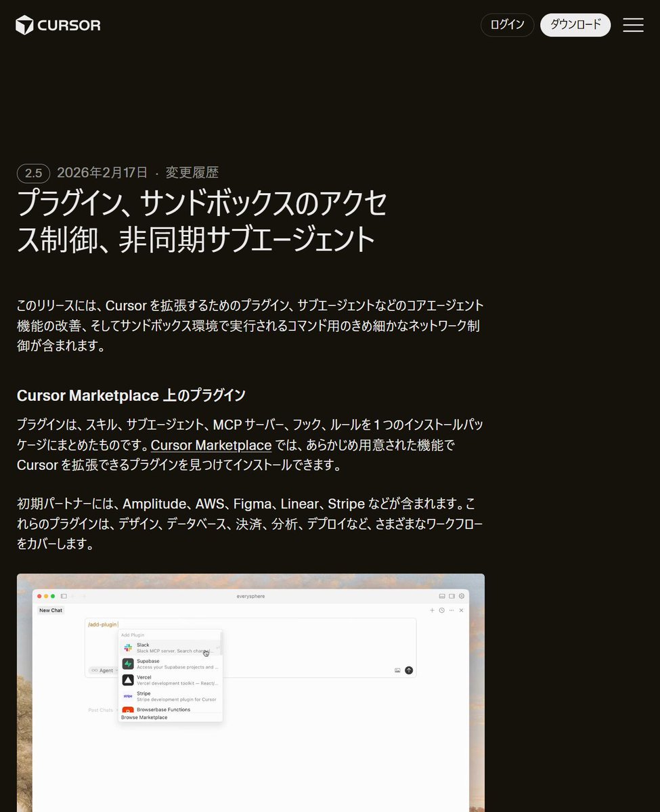660x812 pixels.
Task: Open the hamburger menu icon
Action: [632, 25]
